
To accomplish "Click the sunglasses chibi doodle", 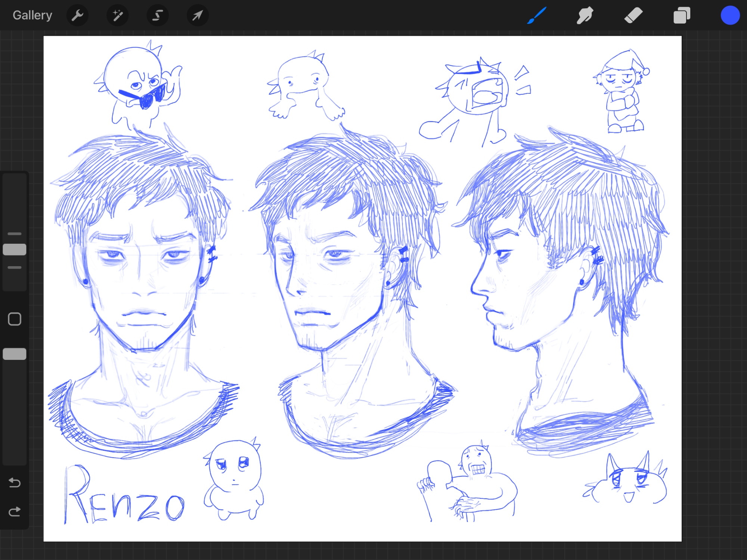I will [x=138, y=86].
